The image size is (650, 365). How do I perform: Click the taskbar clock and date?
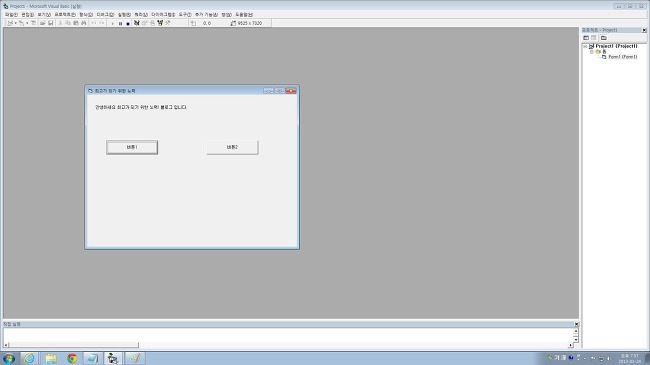pos(630,359)
